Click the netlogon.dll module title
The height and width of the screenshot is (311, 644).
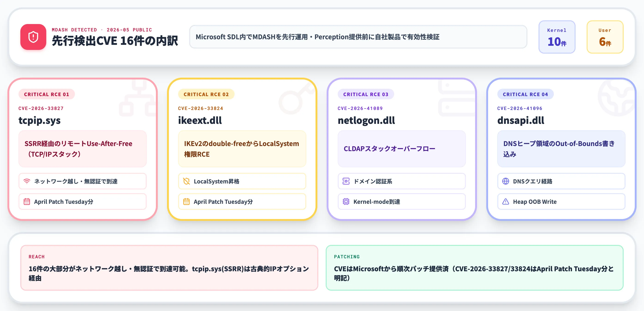click(366, 121)
